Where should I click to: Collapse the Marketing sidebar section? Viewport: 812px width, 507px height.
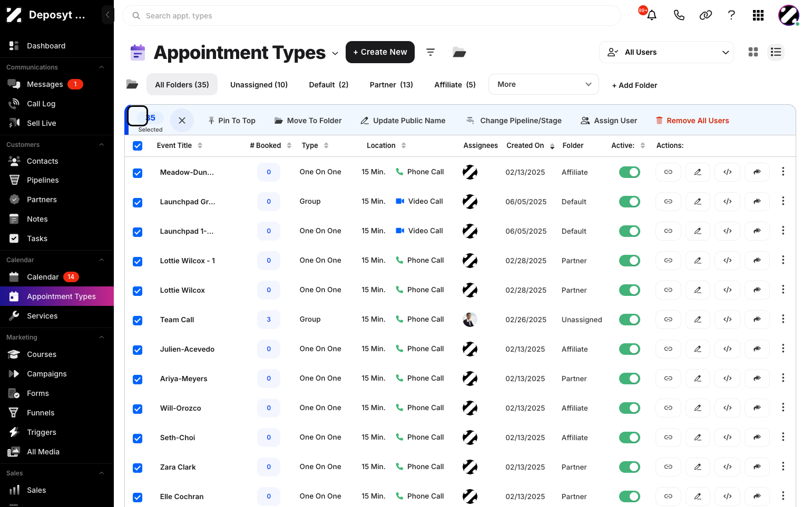tap(102, 337)
